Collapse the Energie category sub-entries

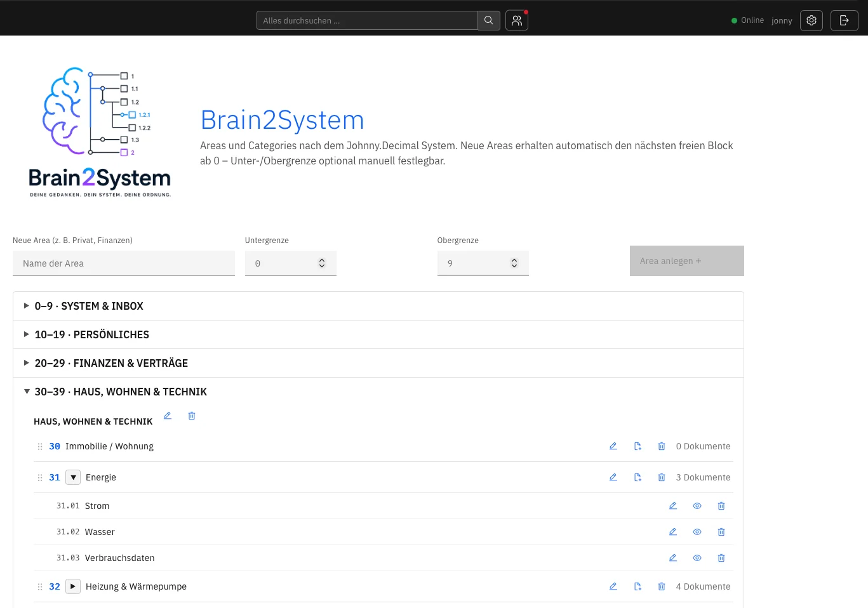pos(73,477)
